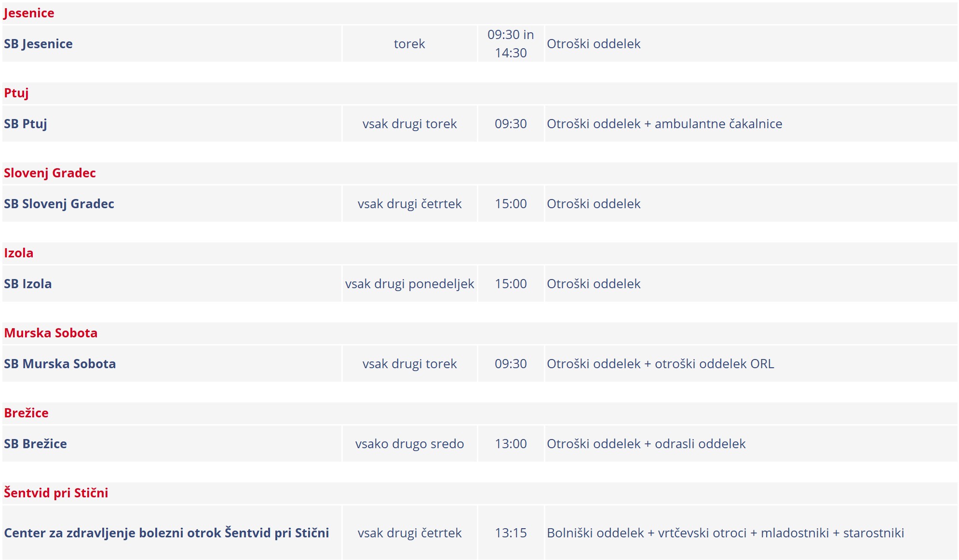
Task: Click the 13:15 time cell
Action: tap(511, 533)
